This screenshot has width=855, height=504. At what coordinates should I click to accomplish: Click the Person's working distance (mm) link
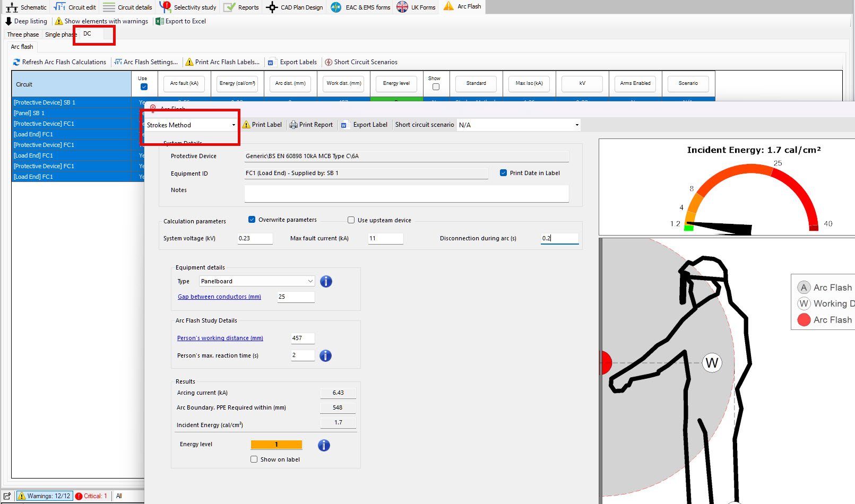[220, 338]
